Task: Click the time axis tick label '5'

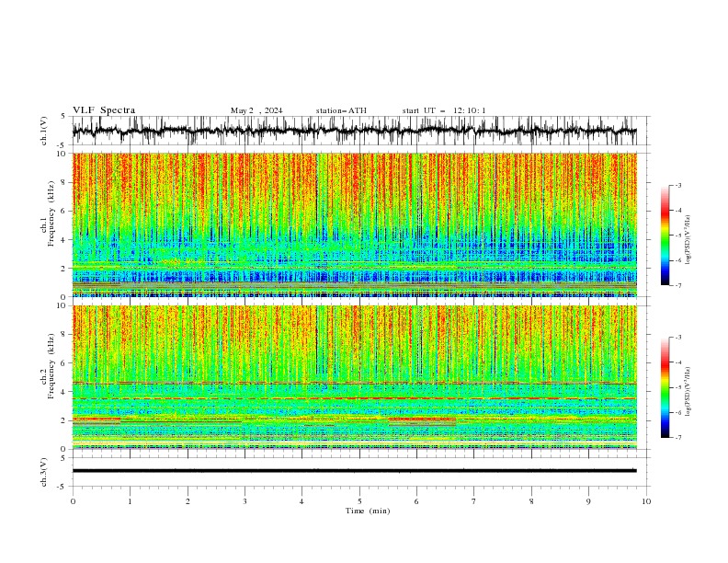Action: pos(359,501)
